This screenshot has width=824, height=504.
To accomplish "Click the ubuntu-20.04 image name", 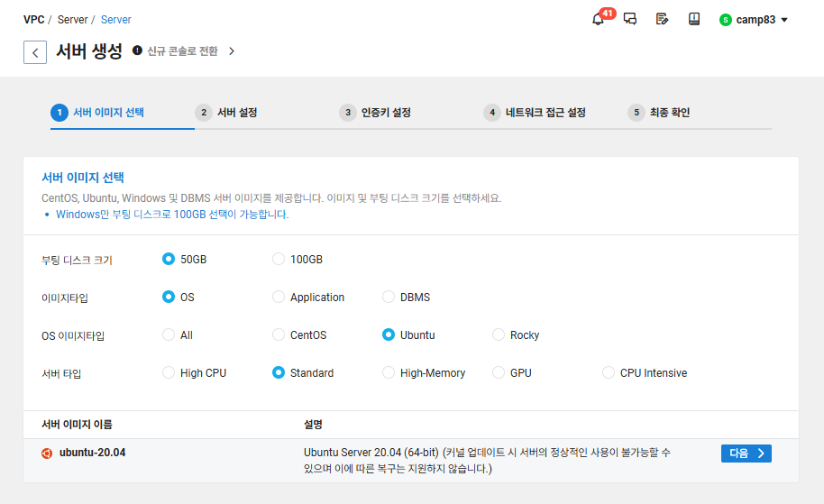I will click(93, 453).
